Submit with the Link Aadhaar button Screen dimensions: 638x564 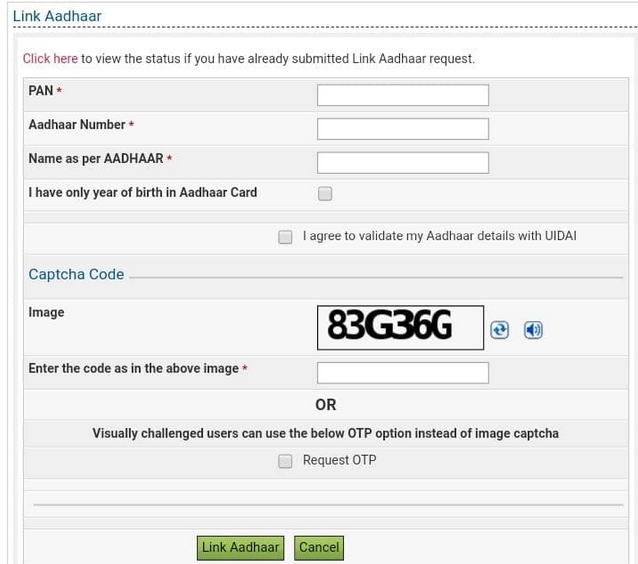pyautogui.click(x=240, y=548)
